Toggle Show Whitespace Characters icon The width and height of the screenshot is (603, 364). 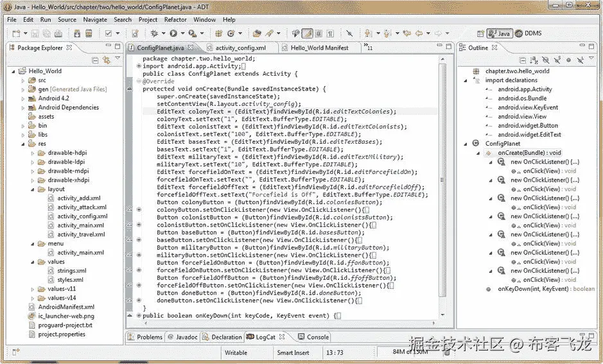point(330,33)
